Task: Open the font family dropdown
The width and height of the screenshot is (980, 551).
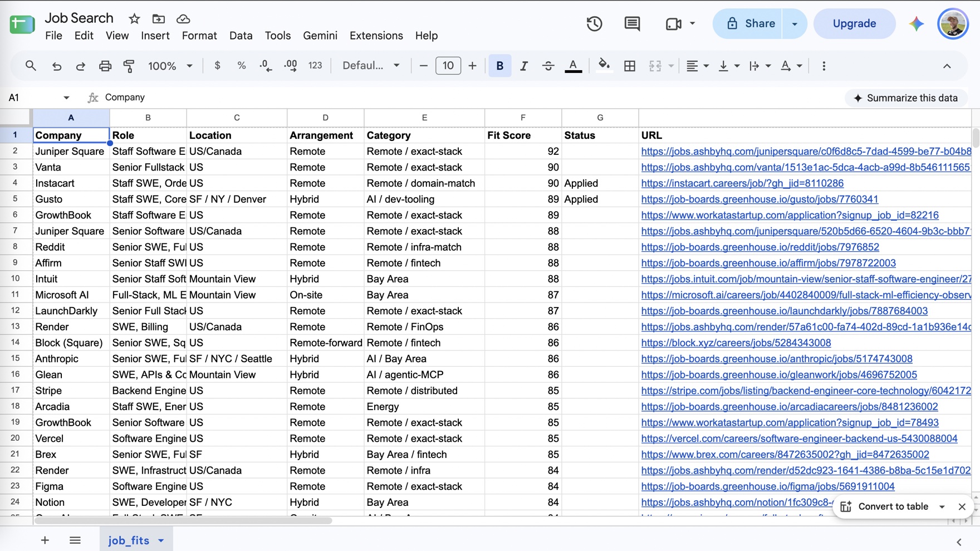Action: click(x=371, y=66)
